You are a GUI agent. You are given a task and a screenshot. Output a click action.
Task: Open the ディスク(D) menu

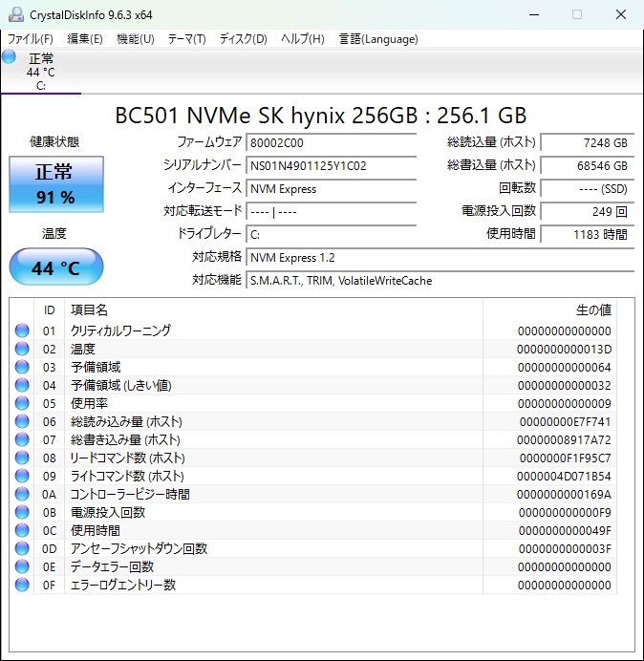click(x=244, y=39)
